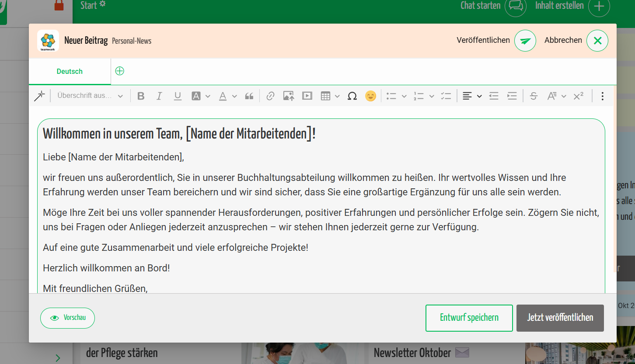The image size is (635, 364).
Task: Open the special characters Omega icon
Action: (x=352, y=96)
